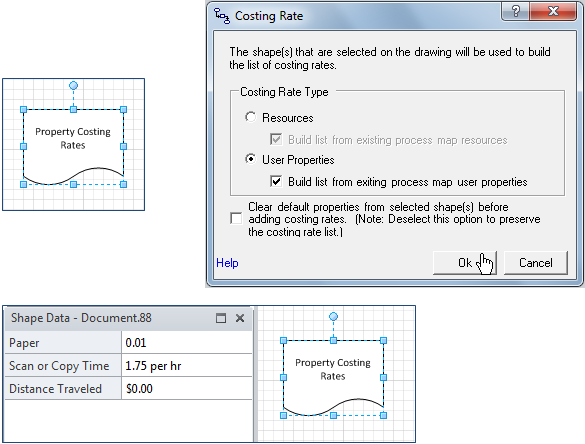
Task: Maximize the Shape Data panel
Action: (x=221, y=318)
